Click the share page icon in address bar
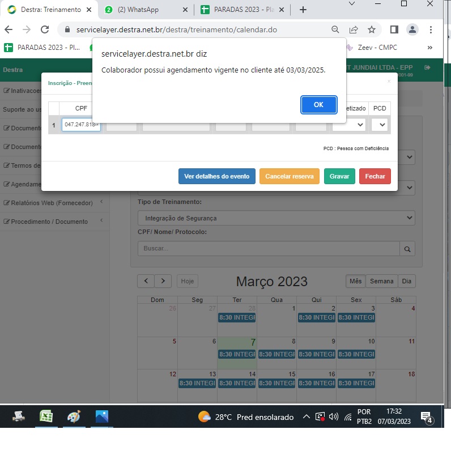Viewport: 451px width, 476px height. click(x=354, y=29)
